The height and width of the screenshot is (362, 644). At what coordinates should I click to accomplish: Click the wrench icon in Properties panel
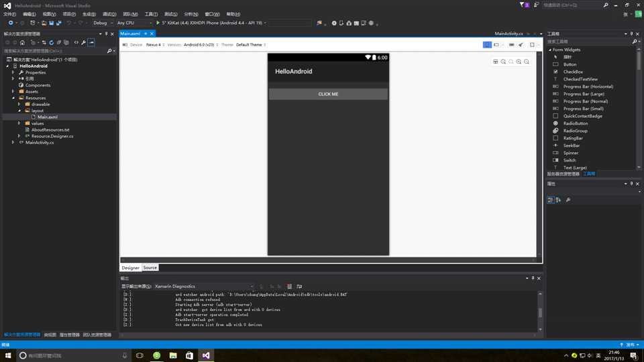click(x=568, y=200)
